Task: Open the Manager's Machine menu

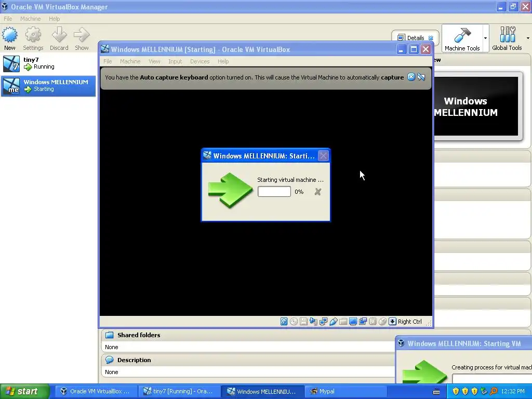Action: coord(30,19)
